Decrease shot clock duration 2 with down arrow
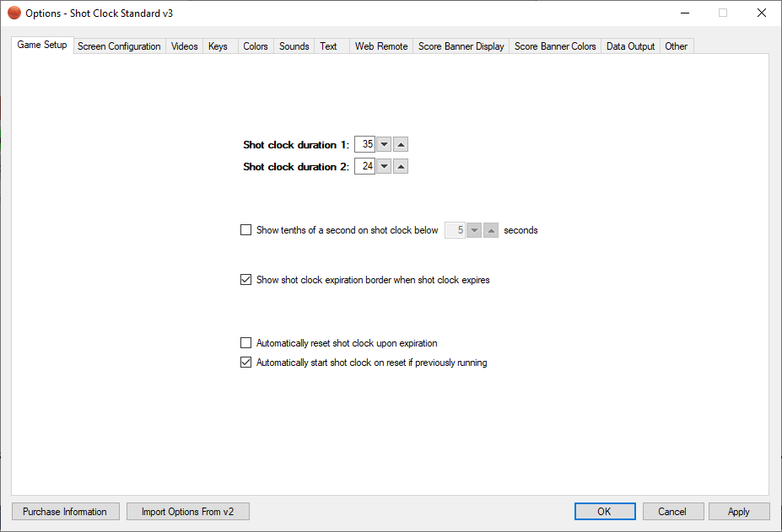The width and height of the screenshot is (782, 532). point(384,167)
